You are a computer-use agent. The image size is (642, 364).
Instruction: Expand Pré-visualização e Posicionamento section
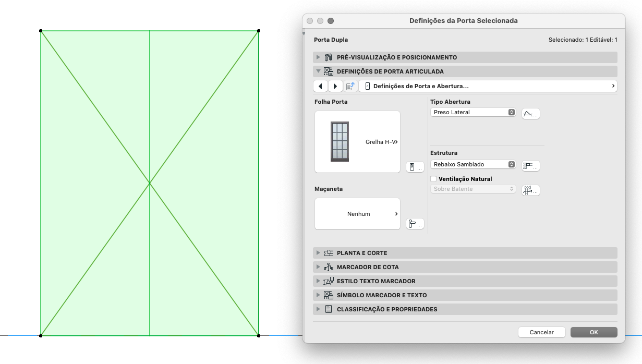pos(318,57)
